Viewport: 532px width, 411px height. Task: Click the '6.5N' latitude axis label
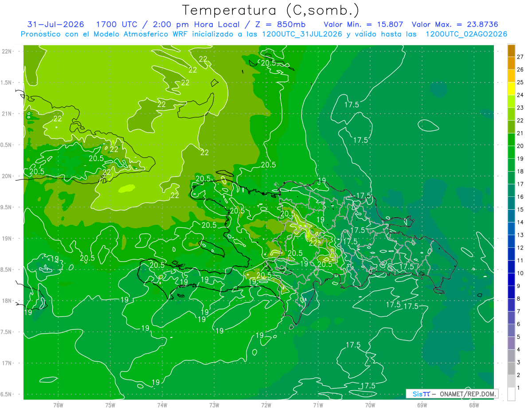(x=7, y=395)
